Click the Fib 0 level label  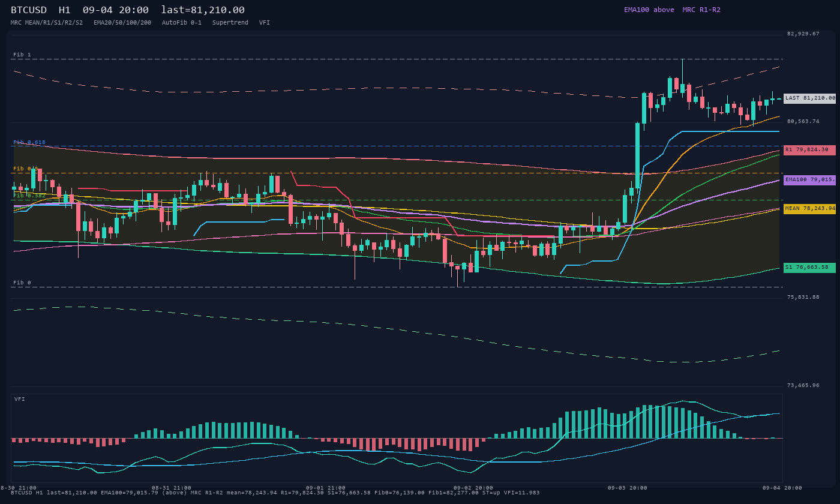point(22,283)
